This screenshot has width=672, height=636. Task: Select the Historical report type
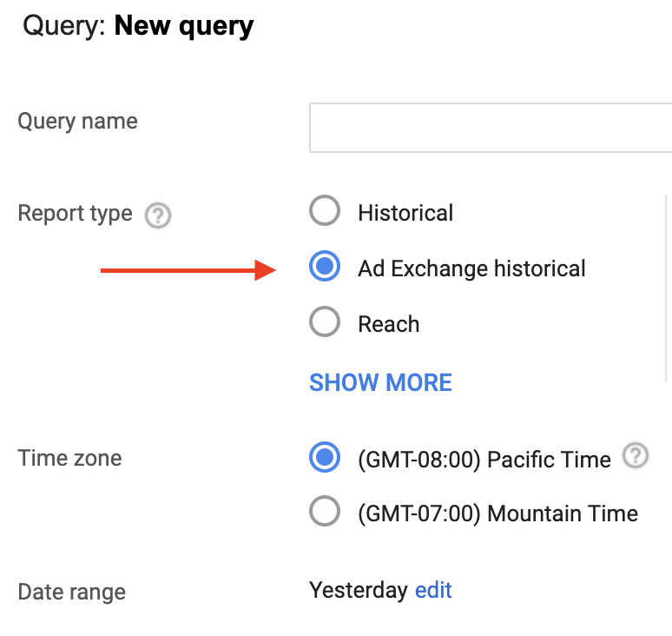click(325, 210)
